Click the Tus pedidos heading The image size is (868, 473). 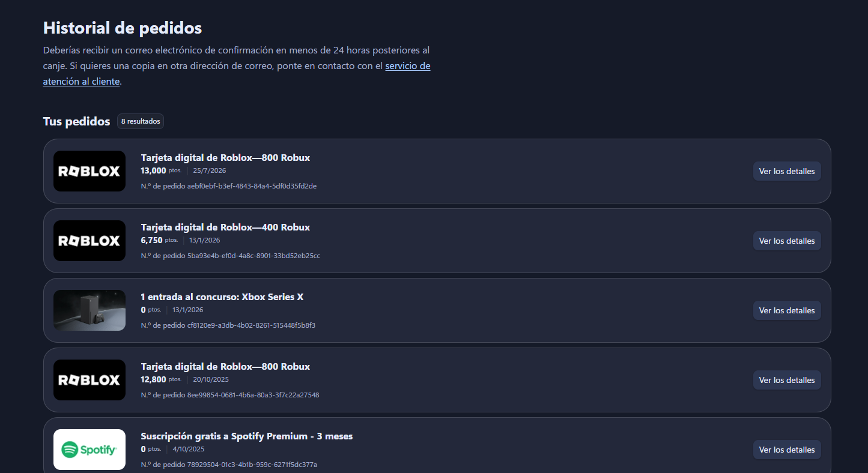tap(76, 121)
